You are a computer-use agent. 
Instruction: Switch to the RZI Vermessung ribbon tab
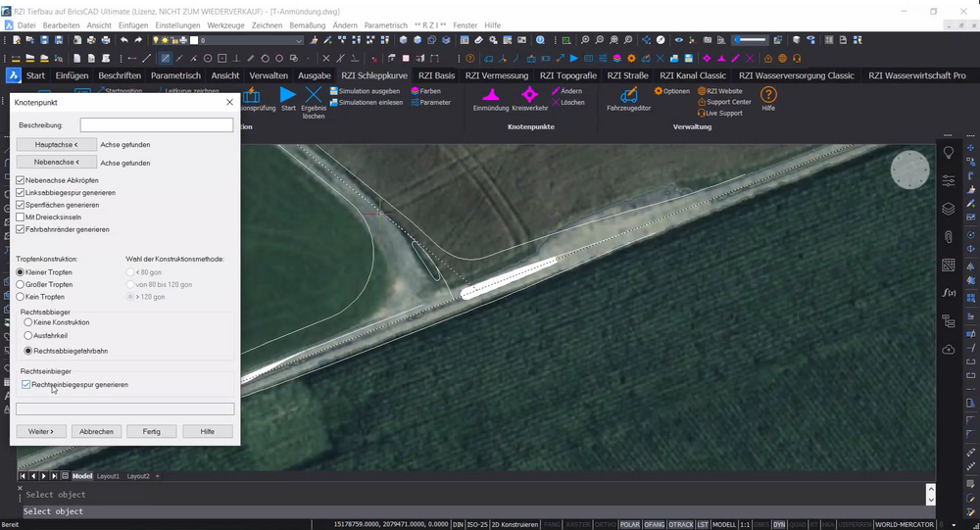(497, 75)
